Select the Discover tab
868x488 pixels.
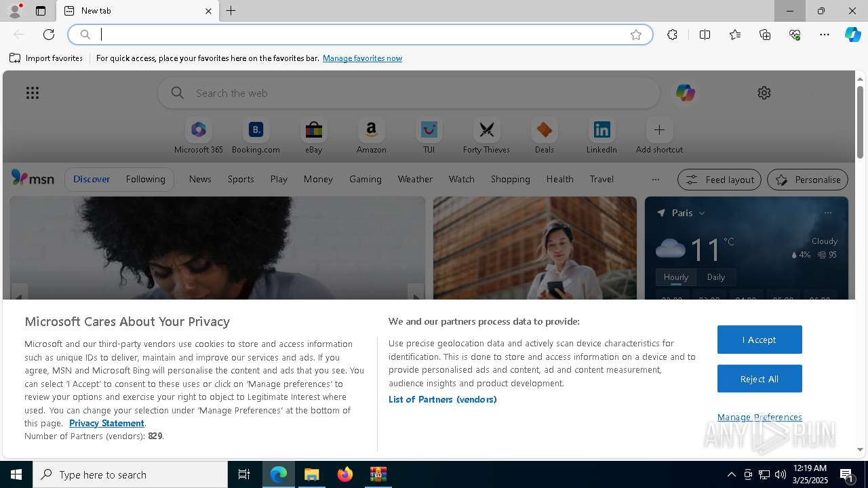92,179
